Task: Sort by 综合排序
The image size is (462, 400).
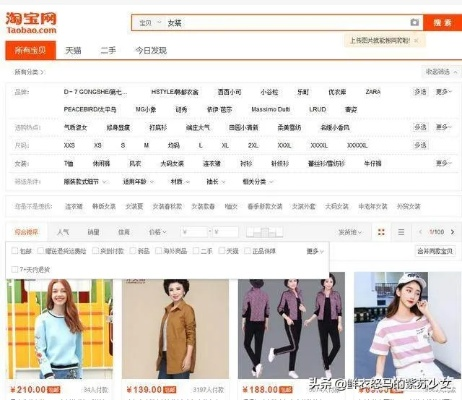Action: (26, 232)
